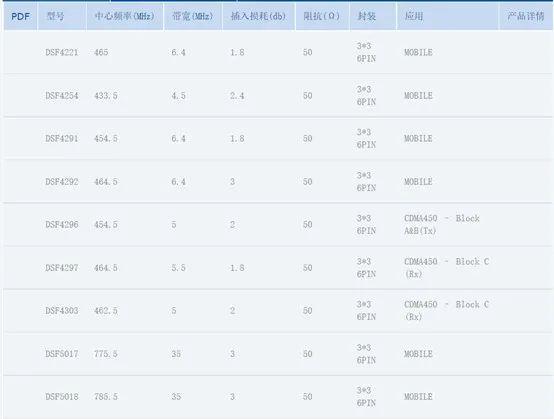Click bandwidth 5 in DSF4296 row
Viewport: 554px width, 419px height.
coord(174,225)
